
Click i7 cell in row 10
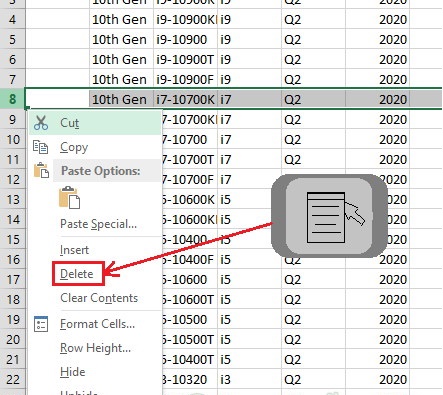(249, 139)
